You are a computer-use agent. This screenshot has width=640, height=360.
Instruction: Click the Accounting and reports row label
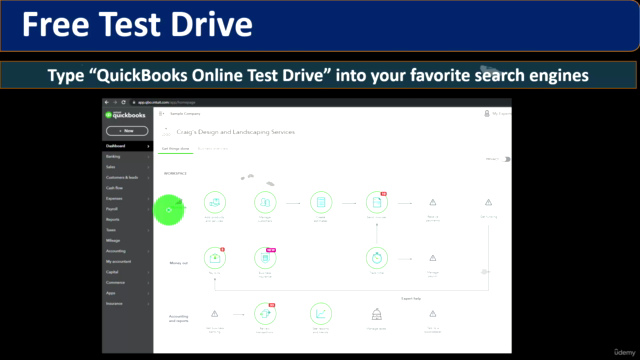coord(179,319)
